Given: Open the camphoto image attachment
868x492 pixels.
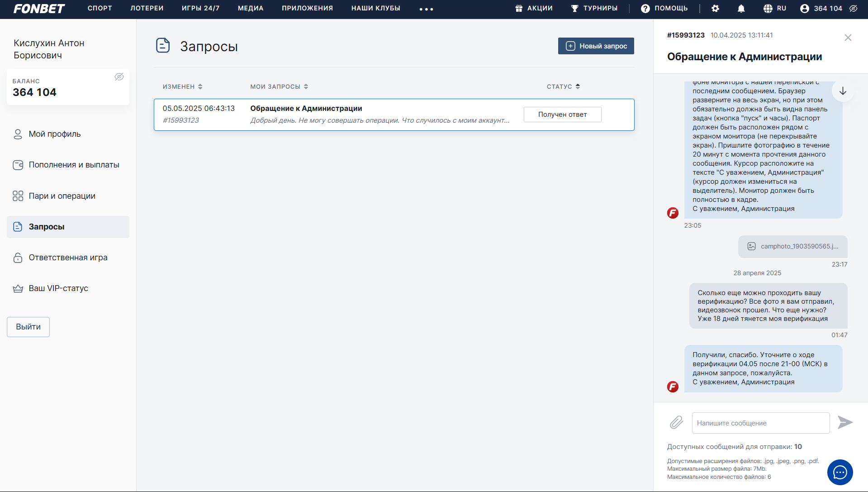Looking at the screenshot, I should (x=793, y=246).
